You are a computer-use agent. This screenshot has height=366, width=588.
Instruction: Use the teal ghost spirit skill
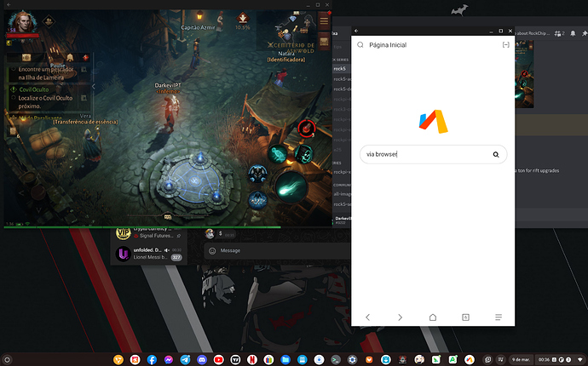(x=278, y=153)
